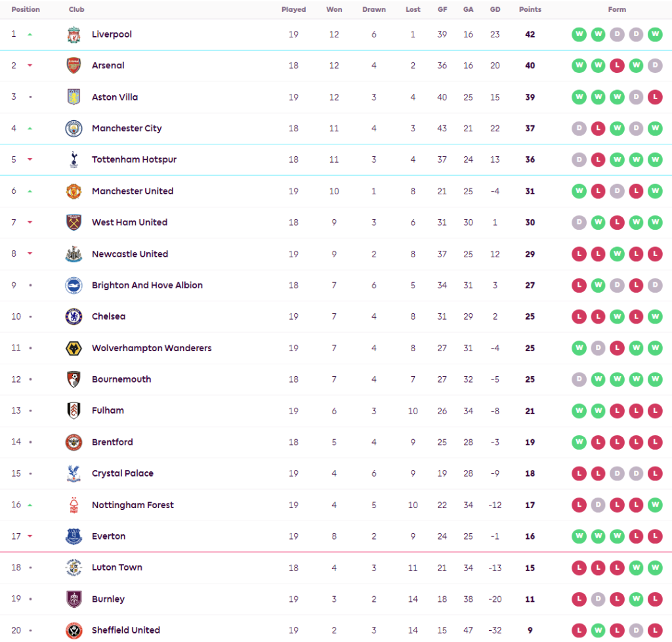
Task: Click the Brentford bee crest
Action: 73,442
